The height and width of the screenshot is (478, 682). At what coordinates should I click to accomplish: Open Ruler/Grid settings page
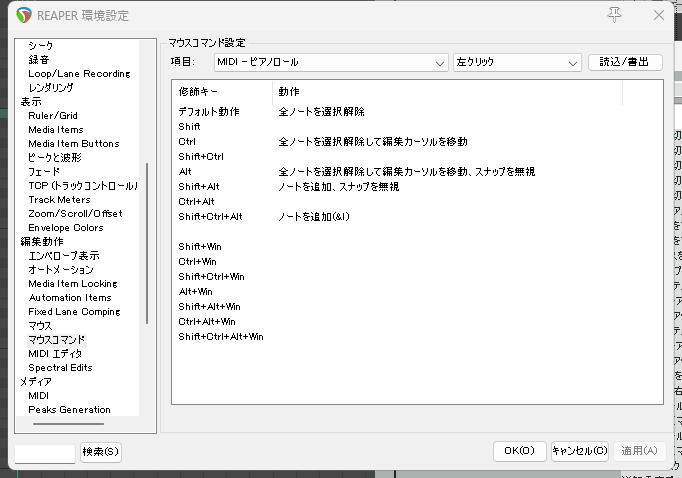coord(53,116)
